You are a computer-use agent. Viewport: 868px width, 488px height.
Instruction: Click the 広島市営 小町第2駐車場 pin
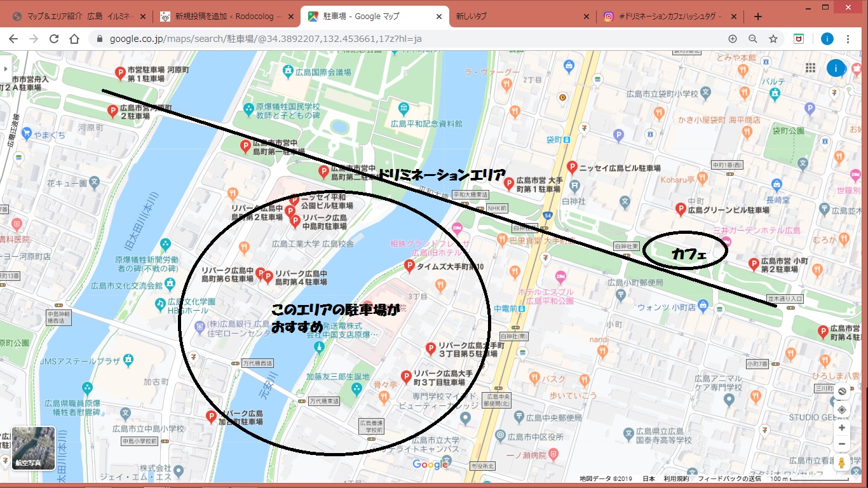pyautogui.click(x=754, y=264)
